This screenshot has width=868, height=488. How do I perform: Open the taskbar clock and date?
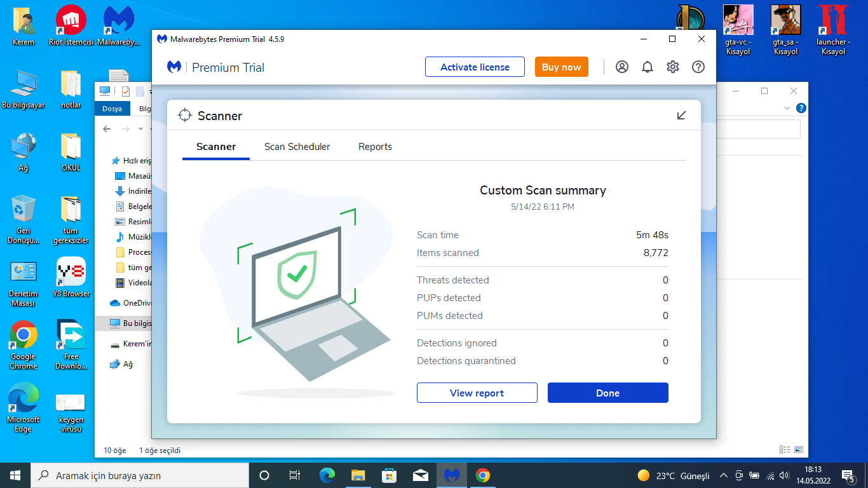813,475
